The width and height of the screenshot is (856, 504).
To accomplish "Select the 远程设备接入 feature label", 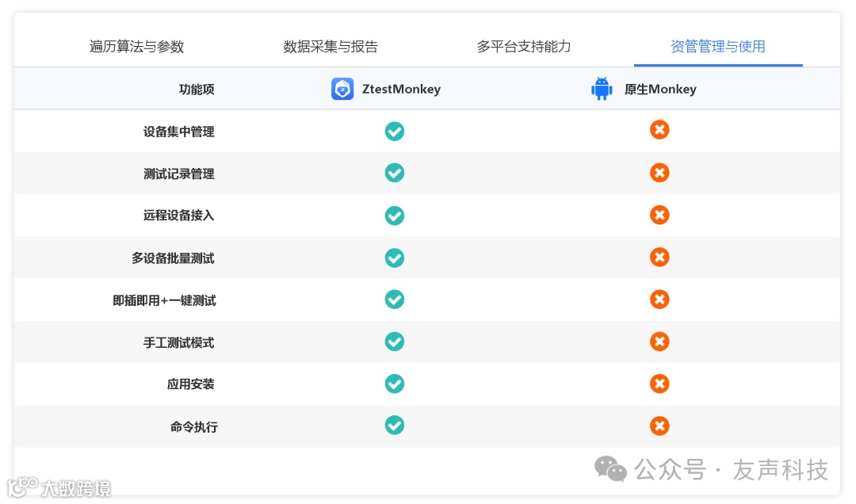I will pyautogui.click(x=178, y=216).
